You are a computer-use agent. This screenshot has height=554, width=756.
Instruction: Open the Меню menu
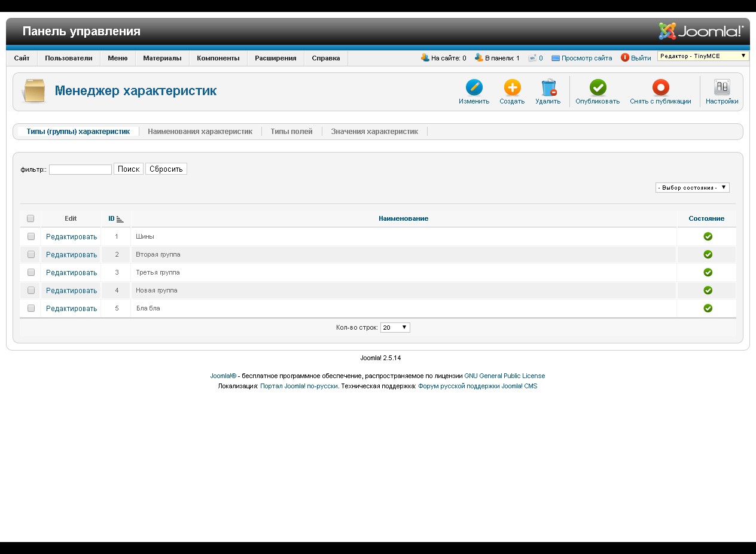pos(118,58)
